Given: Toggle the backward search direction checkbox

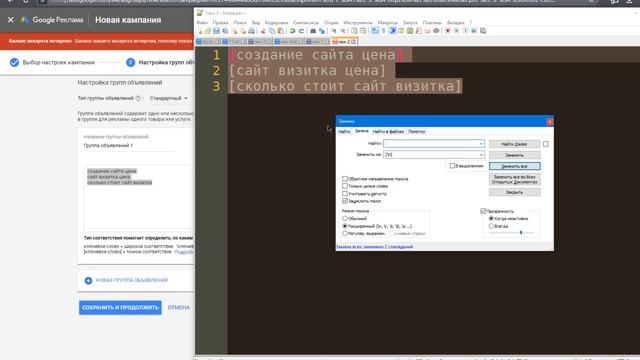Looking at the screenshot, I should pyautogui.click(x=345, y=179).
